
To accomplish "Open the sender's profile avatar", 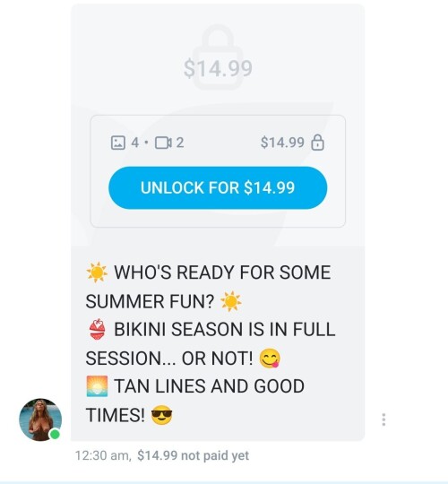I will click(40, 419).
